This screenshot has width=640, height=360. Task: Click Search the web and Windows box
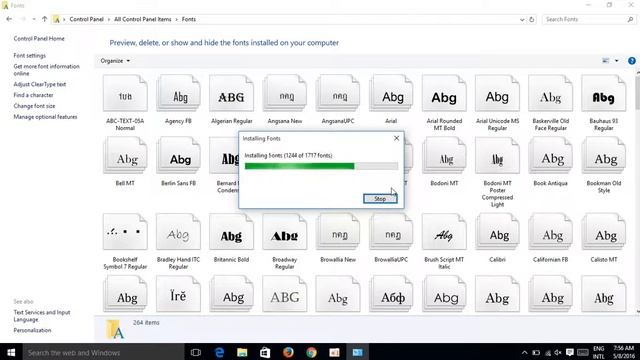(103, 352)
